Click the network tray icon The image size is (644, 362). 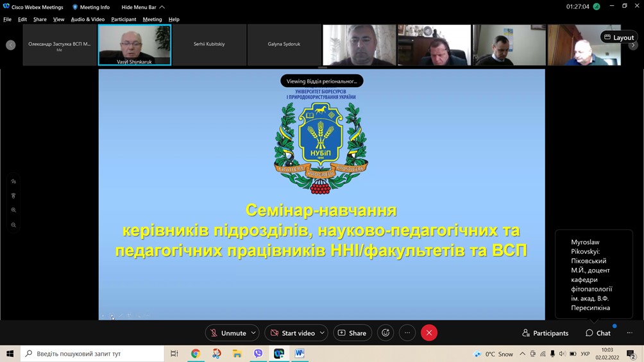(543, 354)
